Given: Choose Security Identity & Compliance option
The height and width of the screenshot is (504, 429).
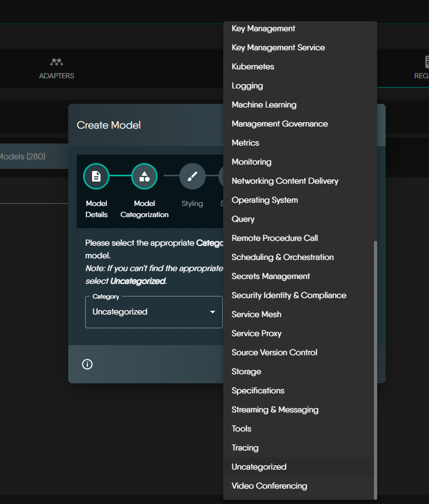Looking at the screenshot, I should tap(289, 295).
